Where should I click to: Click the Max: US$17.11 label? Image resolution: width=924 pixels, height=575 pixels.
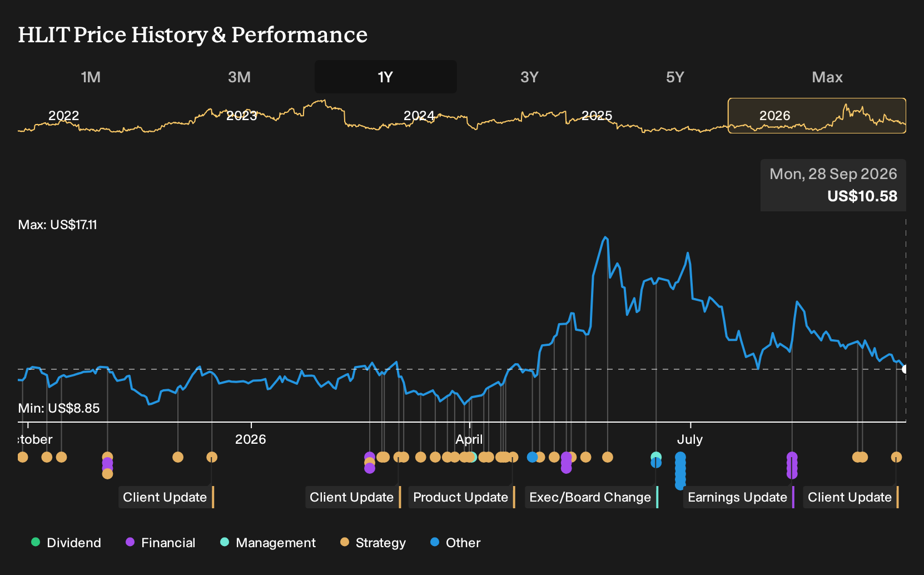tap(58, 225)
